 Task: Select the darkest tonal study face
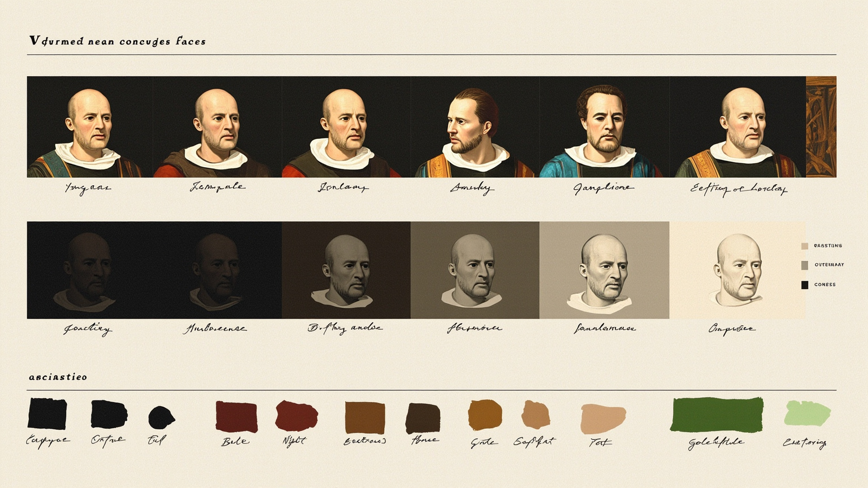coord(90,270)
